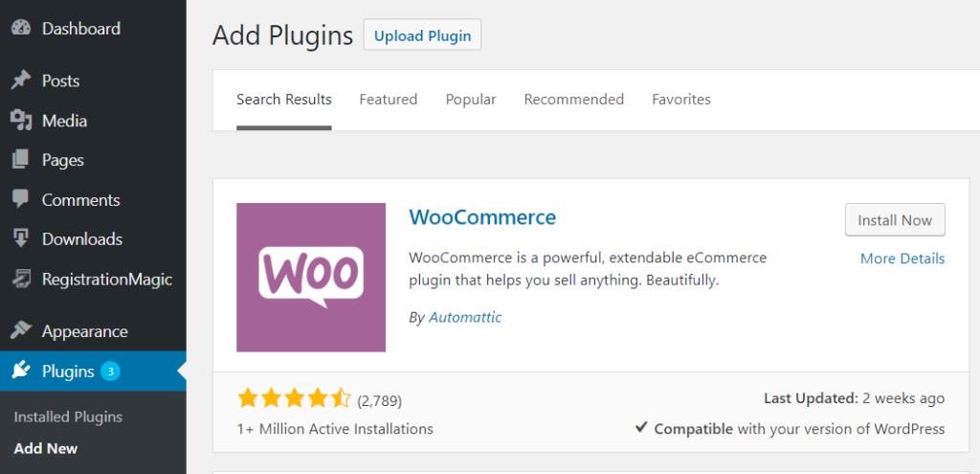Open Installed Plugins in the submenu
Image resolution: width=980 pixels, height=474 pixels.
[x=68, y=418]
